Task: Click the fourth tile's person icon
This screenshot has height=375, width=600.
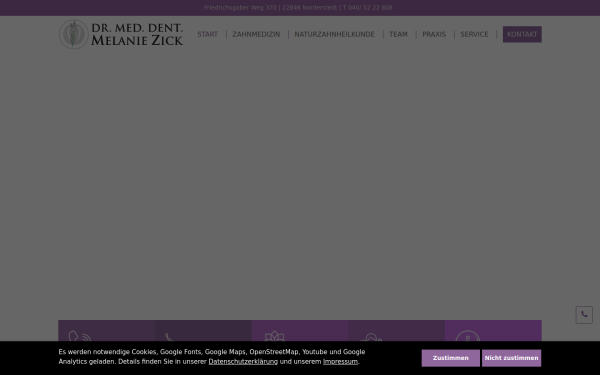Action: pos(371,337)
